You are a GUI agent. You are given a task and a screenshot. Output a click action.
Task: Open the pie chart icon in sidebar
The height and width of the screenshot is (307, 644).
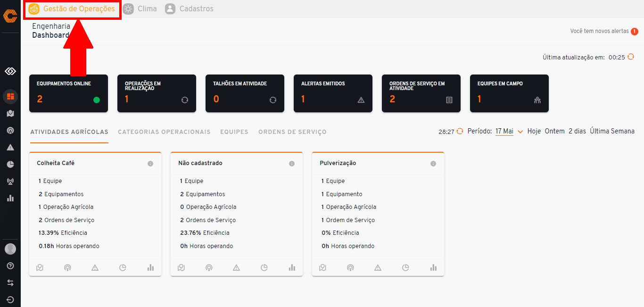(10, 164)
